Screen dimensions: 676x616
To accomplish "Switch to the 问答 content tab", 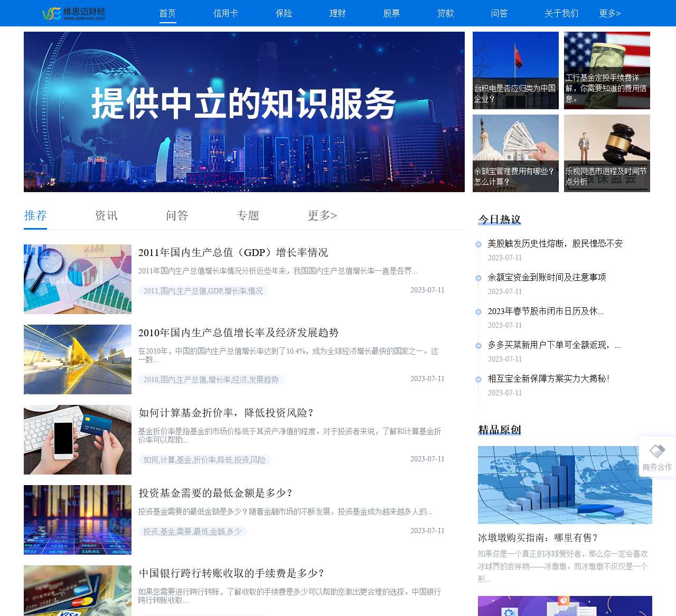I will point(176,215).
